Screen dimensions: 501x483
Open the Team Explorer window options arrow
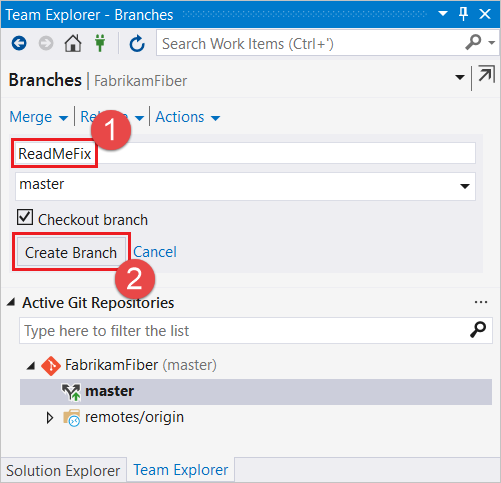coord(443,14)
